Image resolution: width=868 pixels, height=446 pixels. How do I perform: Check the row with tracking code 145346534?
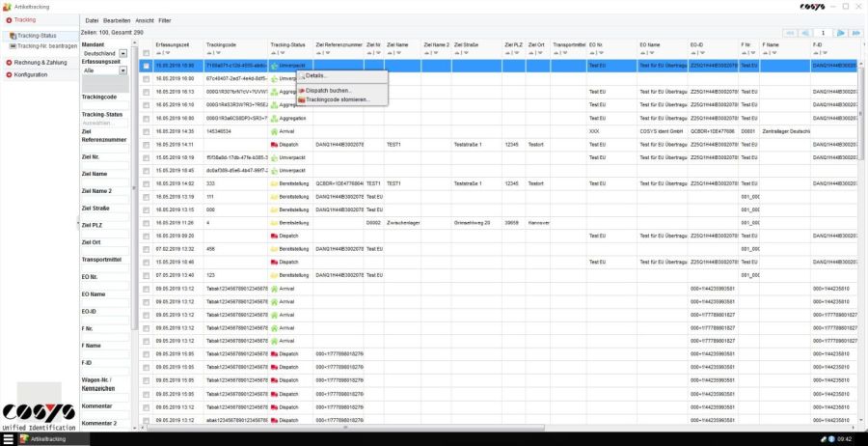tap(146, 130)
